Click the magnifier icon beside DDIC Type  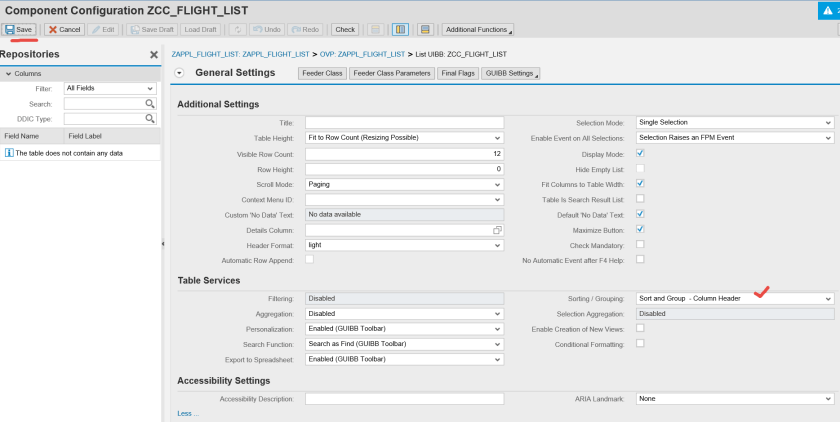coord(150,119)
